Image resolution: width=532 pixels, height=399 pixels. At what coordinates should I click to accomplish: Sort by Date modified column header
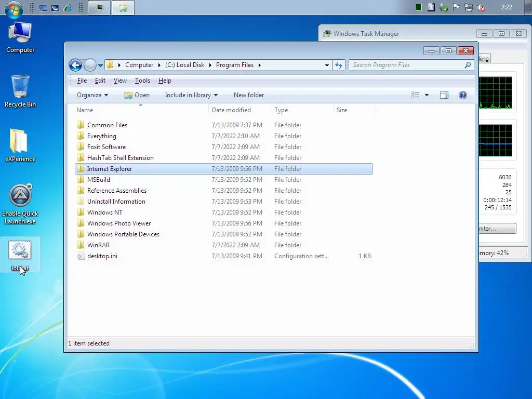click(x=240, y=110)
